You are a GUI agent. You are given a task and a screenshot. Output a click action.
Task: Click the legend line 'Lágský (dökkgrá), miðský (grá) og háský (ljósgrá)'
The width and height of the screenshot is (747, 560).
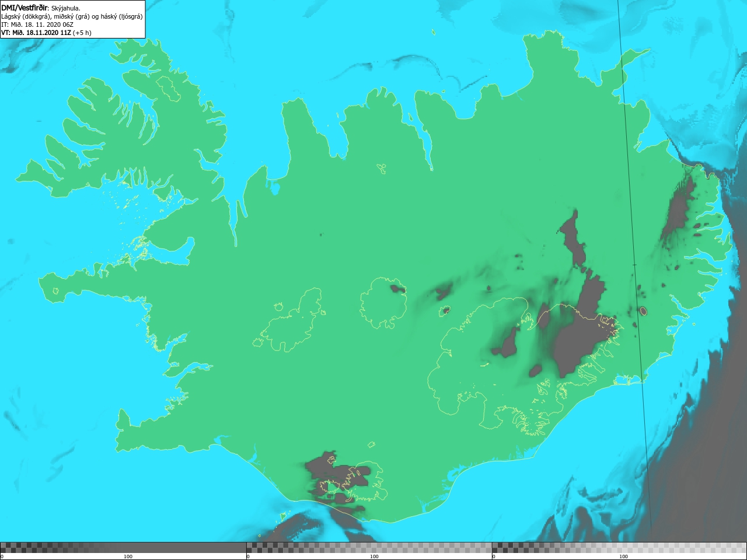click(72, 16)
